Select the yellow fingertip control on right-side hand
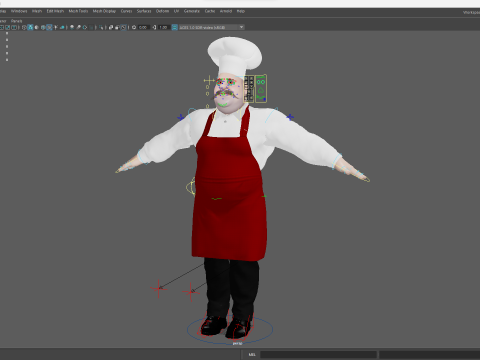 click(x=367, y=180)
